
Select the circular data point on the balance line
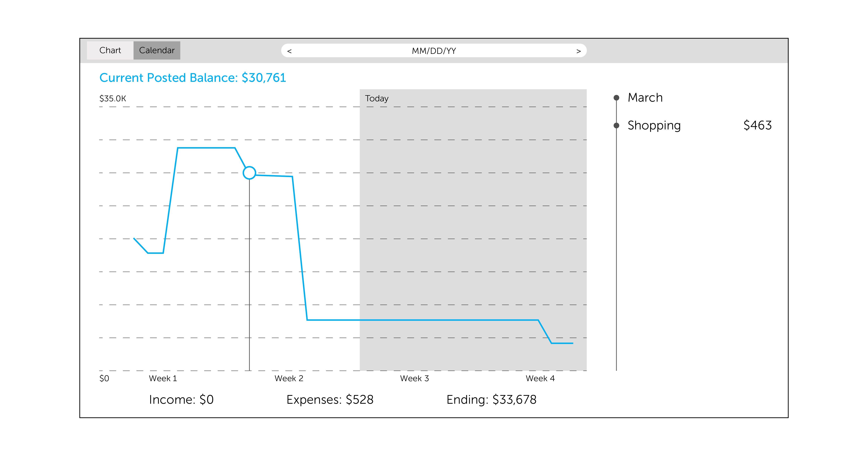249,173
